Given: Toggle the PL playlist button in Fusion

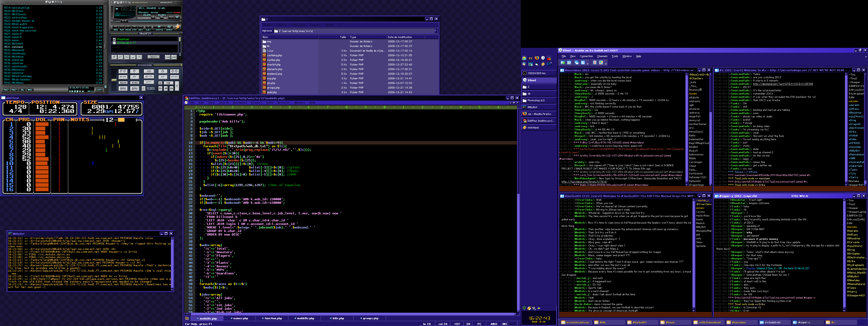Looking at the screenshot, I should pyautogui.click(x=177, y=17).
